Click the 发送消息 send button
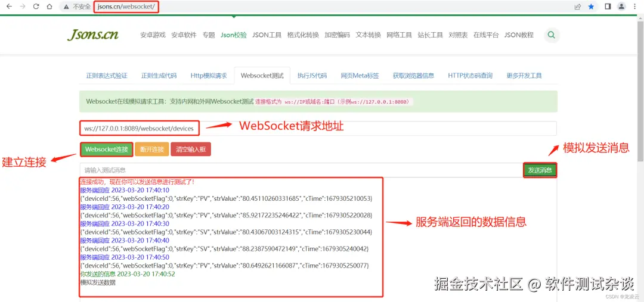Screen dimensions: 644x302 (x=540, y=170)
